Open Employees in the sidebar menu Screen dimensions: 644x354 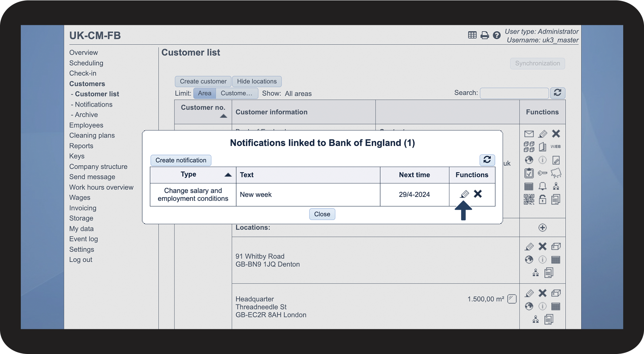(x=86, y=125)
